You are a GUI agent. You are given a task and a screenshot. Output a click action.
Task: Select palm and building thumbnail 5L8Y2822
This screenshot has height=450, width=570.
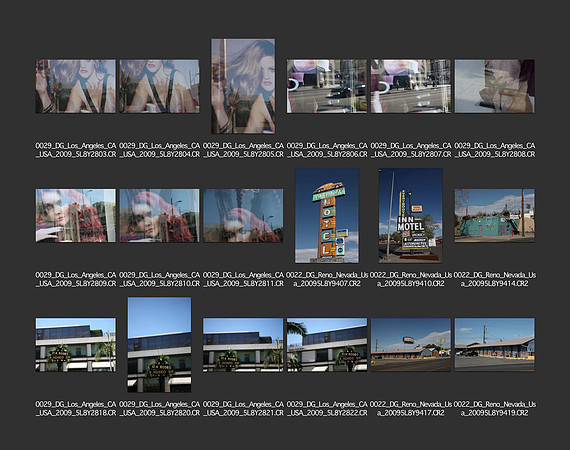(x=327, y=345)
